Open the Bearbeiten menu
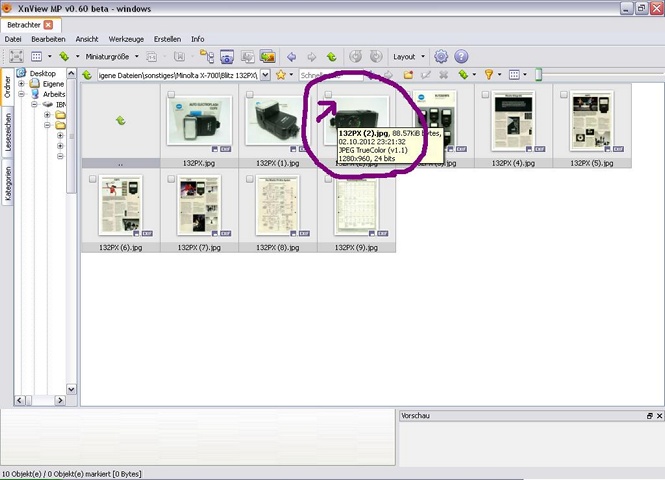 click(x=48, y=39)
